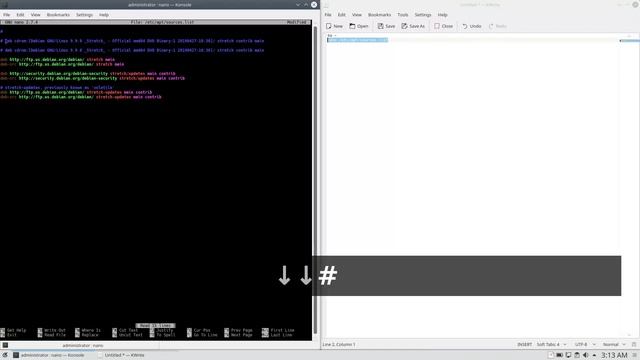This screenshot has height=360, width=640.
Task: Click the Save button label in KWrite
Action: coord(390,26)
